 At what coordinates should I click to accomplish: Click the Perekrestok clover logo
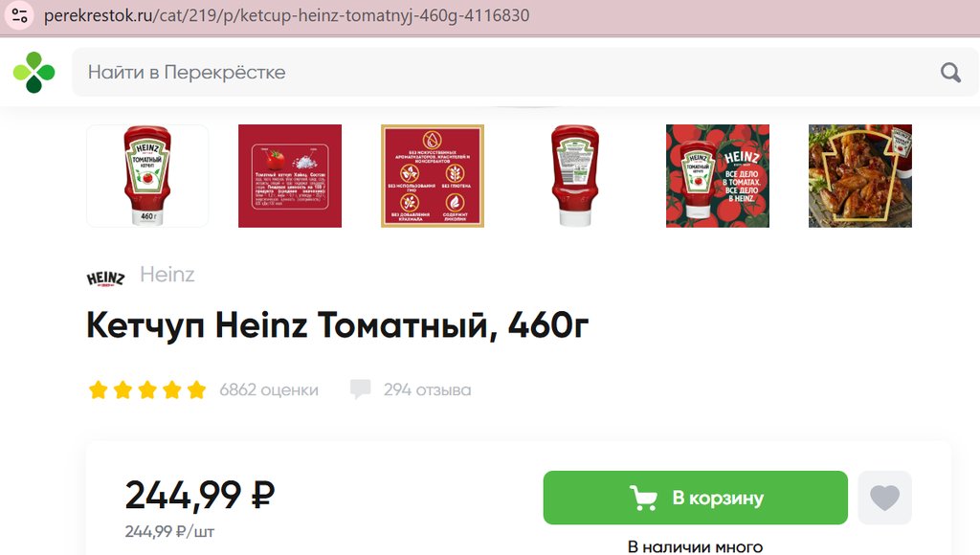coord(33,73)
